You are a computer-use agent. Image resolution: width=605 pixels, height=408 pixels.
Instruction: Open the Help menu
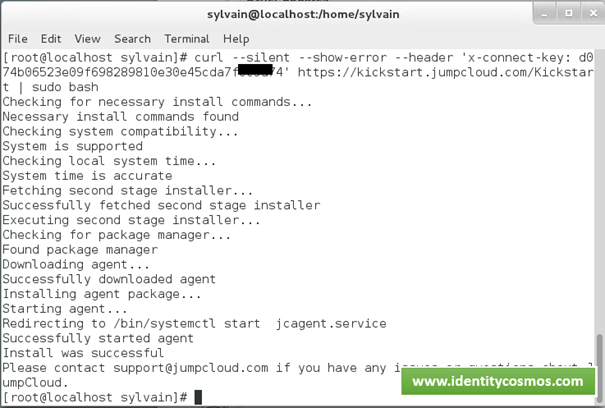236,39
